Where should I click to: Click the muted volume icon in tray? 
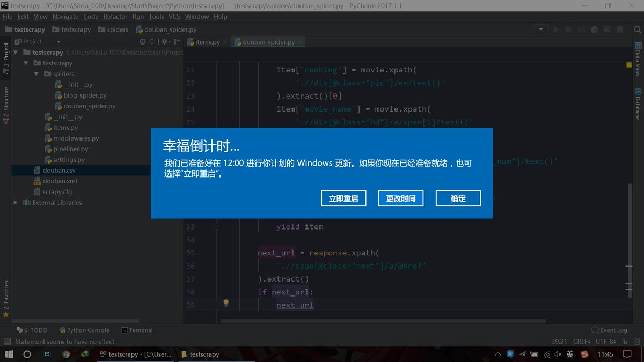click(558, 354)
